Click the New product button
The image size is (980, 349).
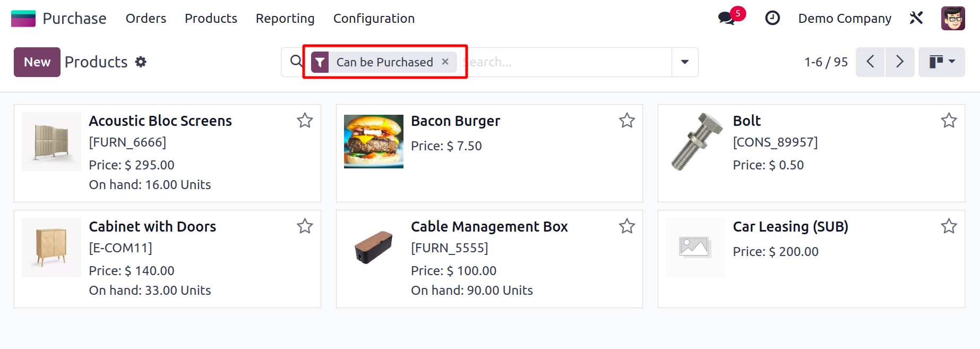(x=37, y=62)
